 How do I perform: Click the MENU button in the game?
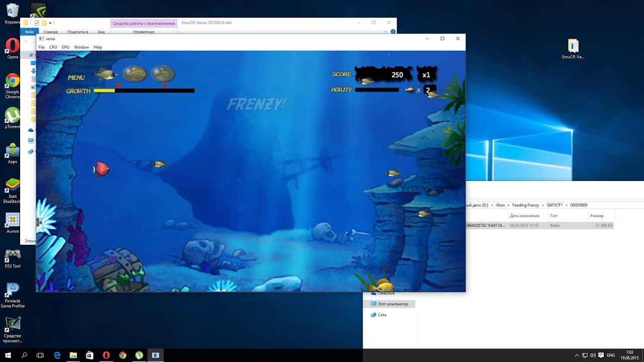coord(76,77)
